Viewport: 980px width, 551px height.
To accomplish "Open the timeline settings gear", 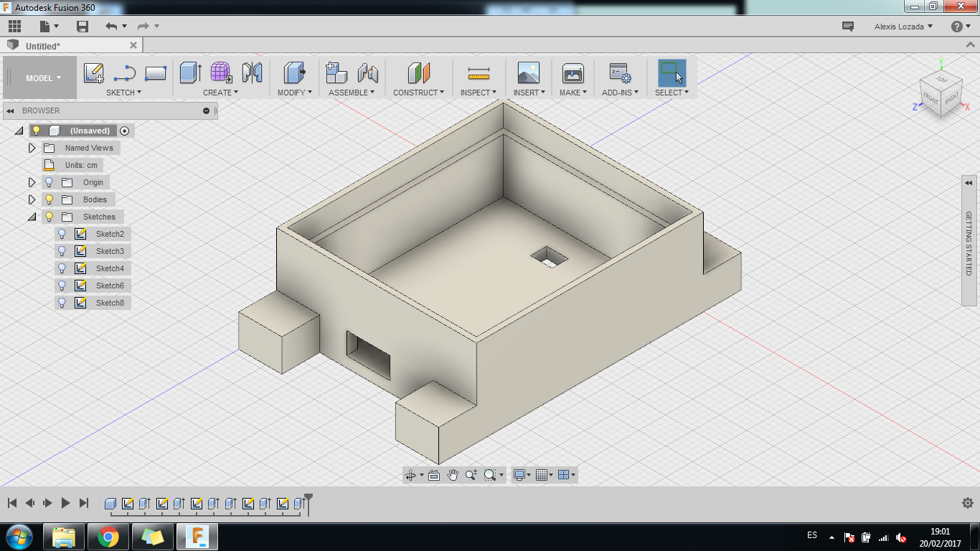I will click(967, 503).
